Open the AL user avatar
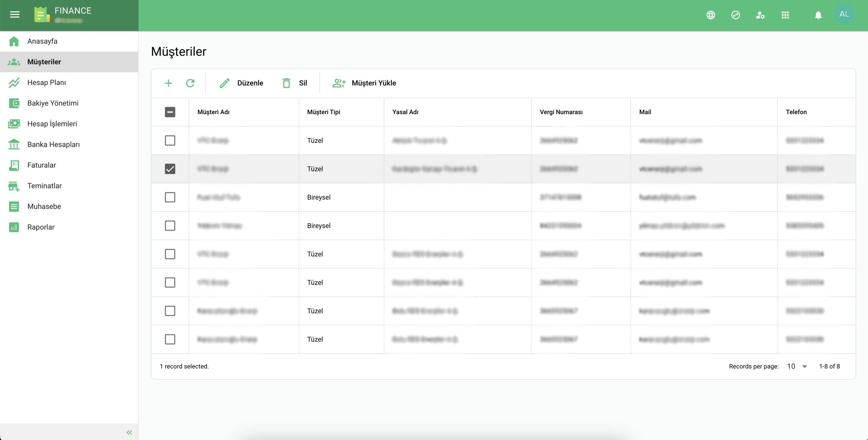 (844, 14)
